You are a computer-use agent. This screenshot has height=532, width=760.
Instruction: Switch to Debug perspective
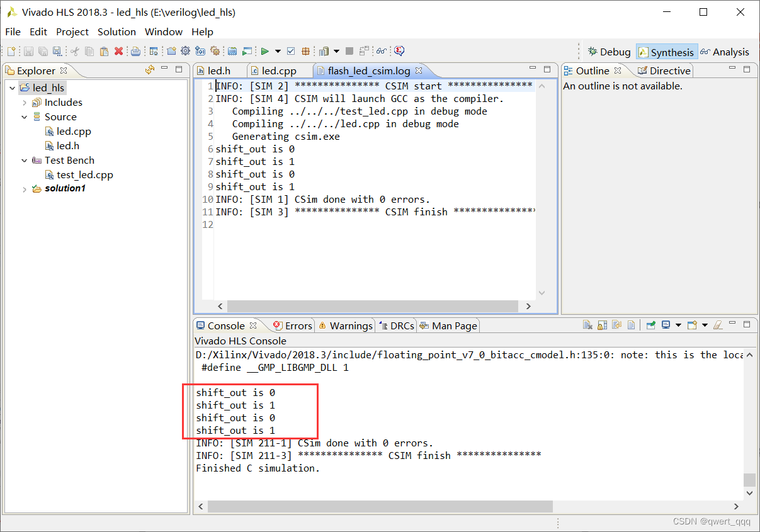click(x=609, y=52)
